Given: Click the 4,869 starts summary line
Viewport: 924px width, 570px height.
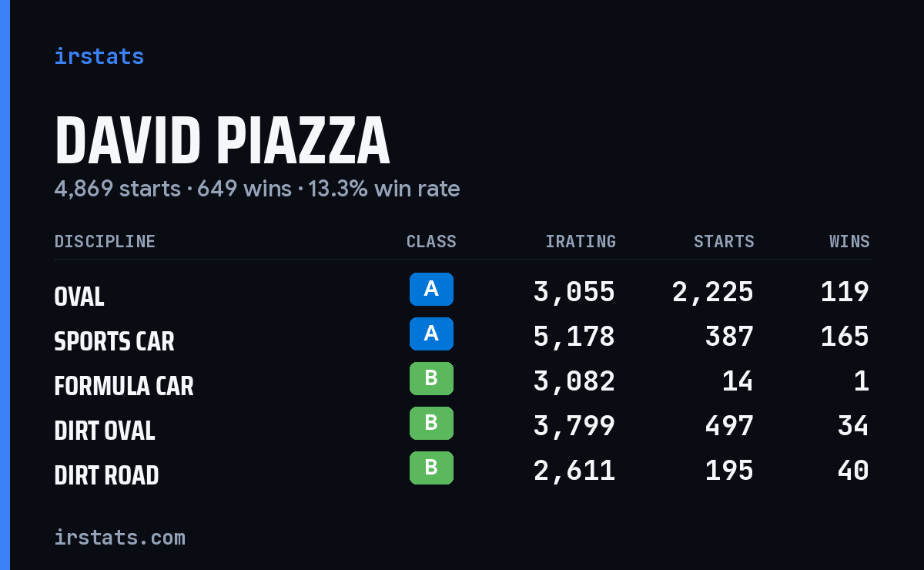Looking at the screenshot, I should pos(257,189).
